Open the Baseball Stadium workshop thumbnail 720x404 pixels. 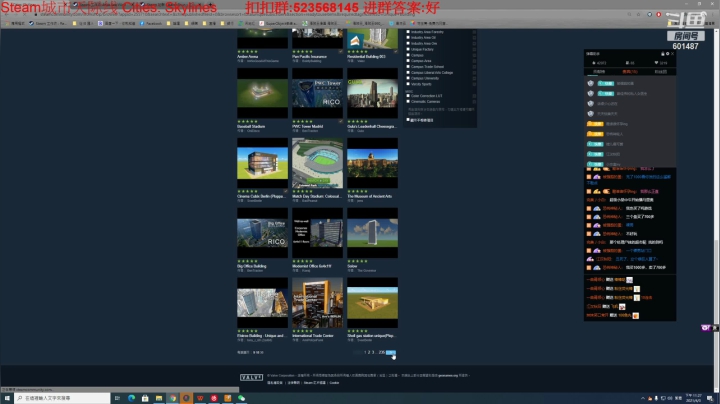[x=262, y=93]
